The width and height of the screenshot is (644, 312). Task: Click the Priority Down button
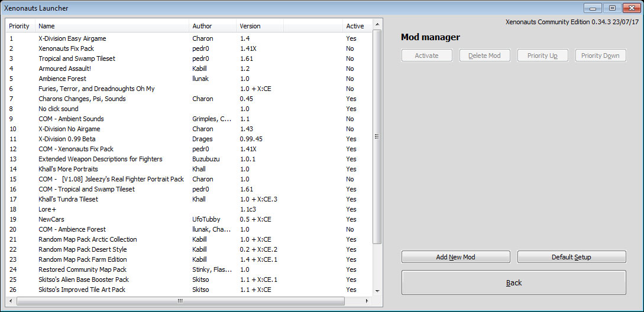tap(600, 56)
